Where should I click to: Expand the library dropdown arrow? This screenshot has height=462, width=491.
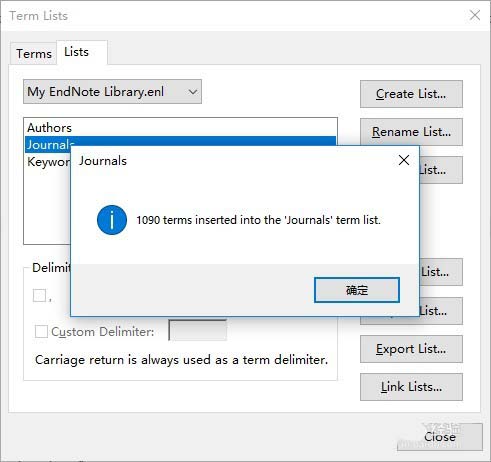point(193,92)
